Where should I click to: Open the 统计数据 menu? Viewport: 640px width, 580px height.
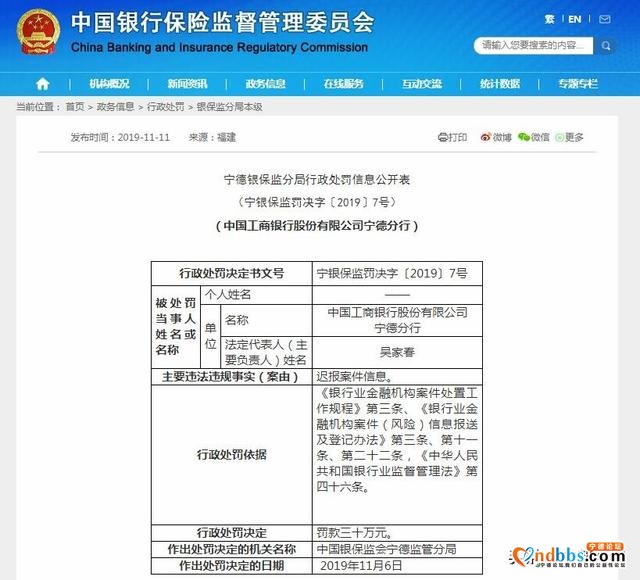click(x=500, y=84)
